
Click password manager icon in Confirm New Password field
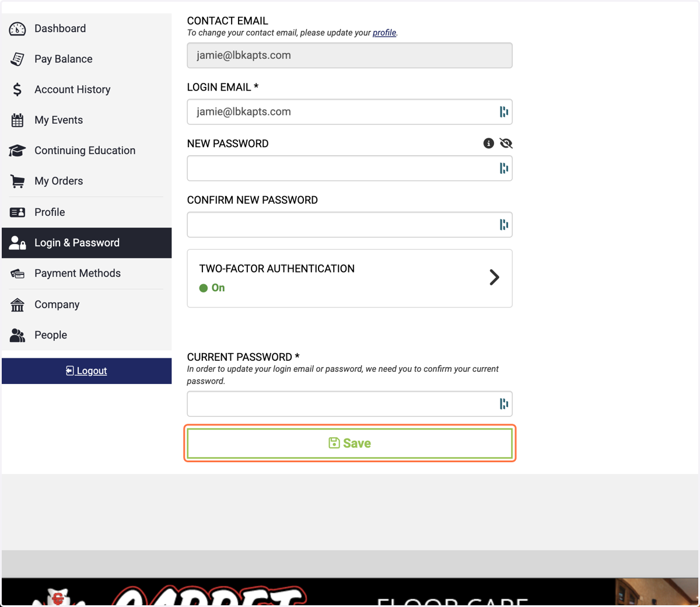point(504,225)
